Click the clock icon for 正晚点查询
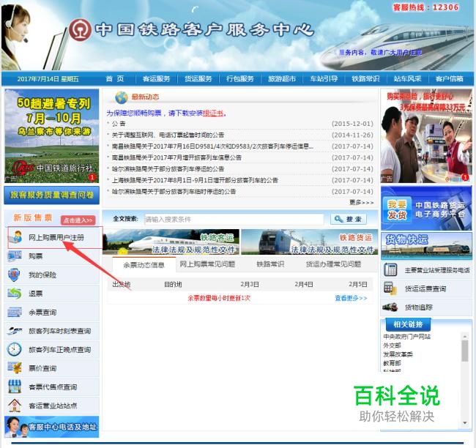Screen dimensions: 476x448 click(x=14, y=350)
